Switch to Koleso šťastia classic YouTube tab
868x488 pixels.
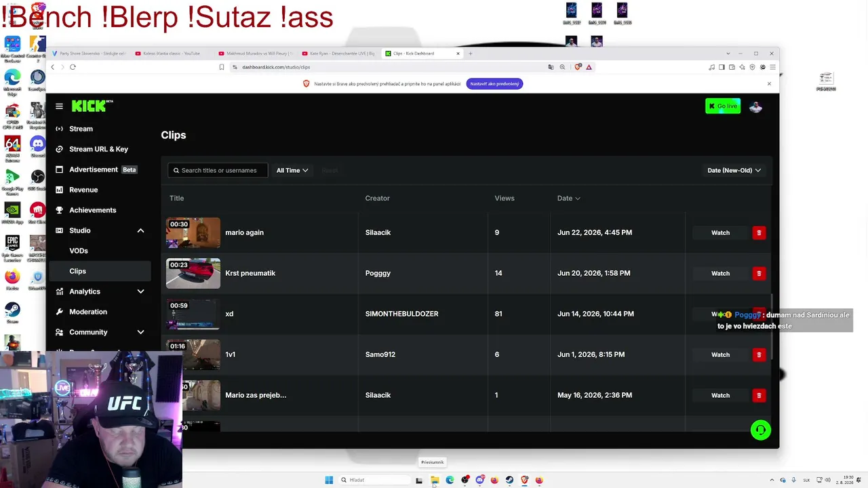172,54
